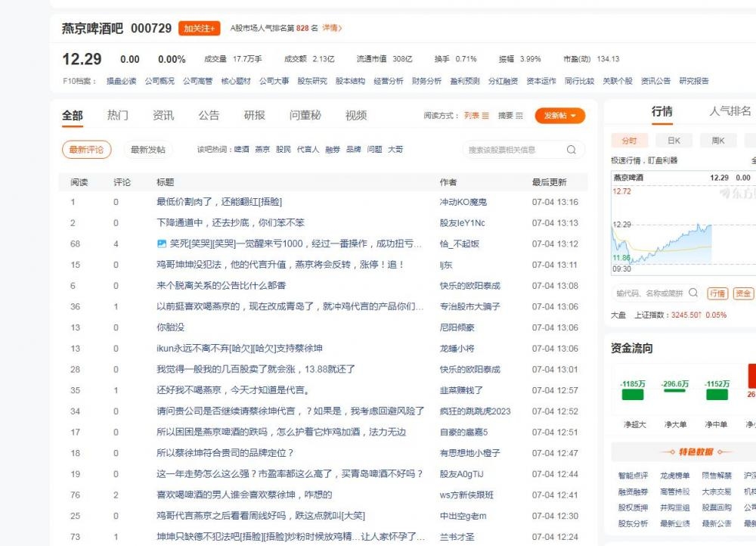Open F10 link 股东研究
This screenshot has width=756, height=546.
pyautogui.click(x=312, y=81)
